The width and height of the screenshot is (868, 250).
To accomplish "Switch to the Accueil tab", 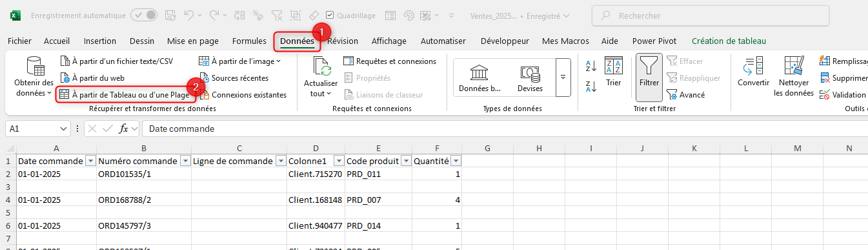I will click(x=57, y=41).
